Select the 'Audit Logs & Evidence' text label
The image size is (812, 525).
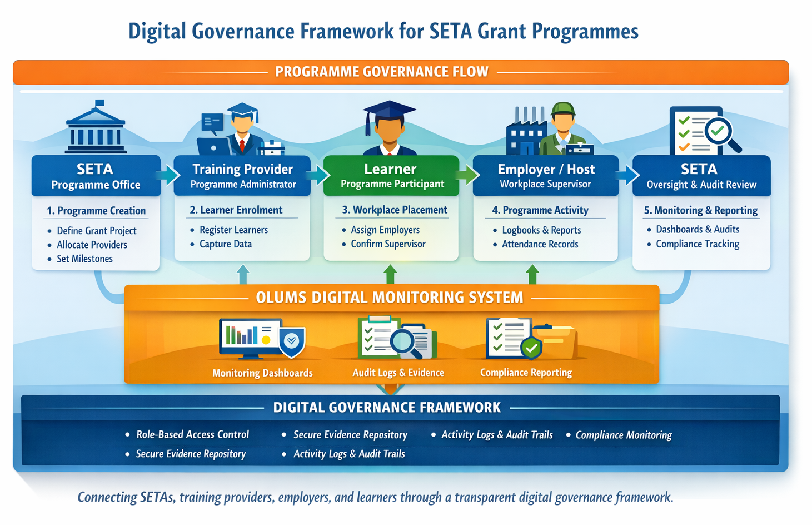tap(398, 373)
